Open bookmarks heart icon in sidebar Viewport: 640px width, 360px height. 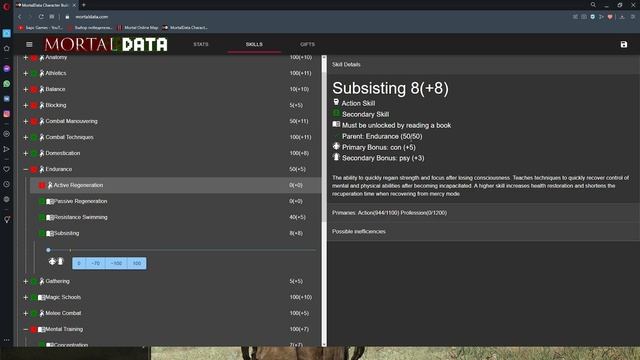tap(7, 169)
